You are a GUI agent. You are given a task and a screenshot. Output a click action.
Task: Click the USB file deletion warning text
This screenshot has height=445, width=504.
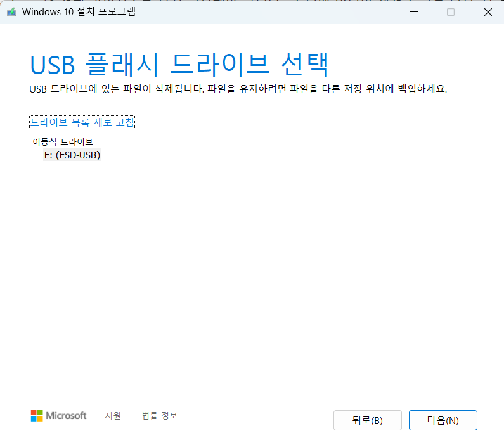[x=238, y=89]
